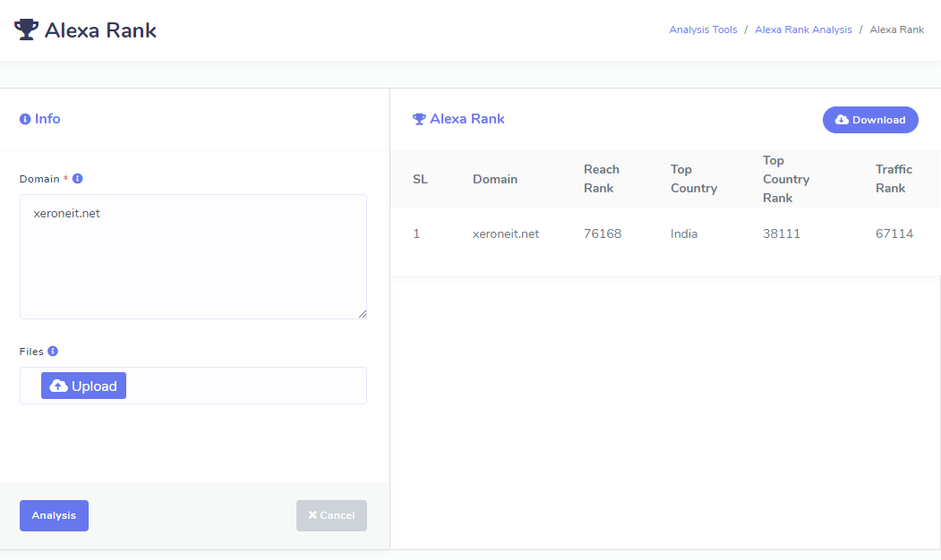
Task: Select the xeroneit.net cell in the results row
Action: point(506,233)
